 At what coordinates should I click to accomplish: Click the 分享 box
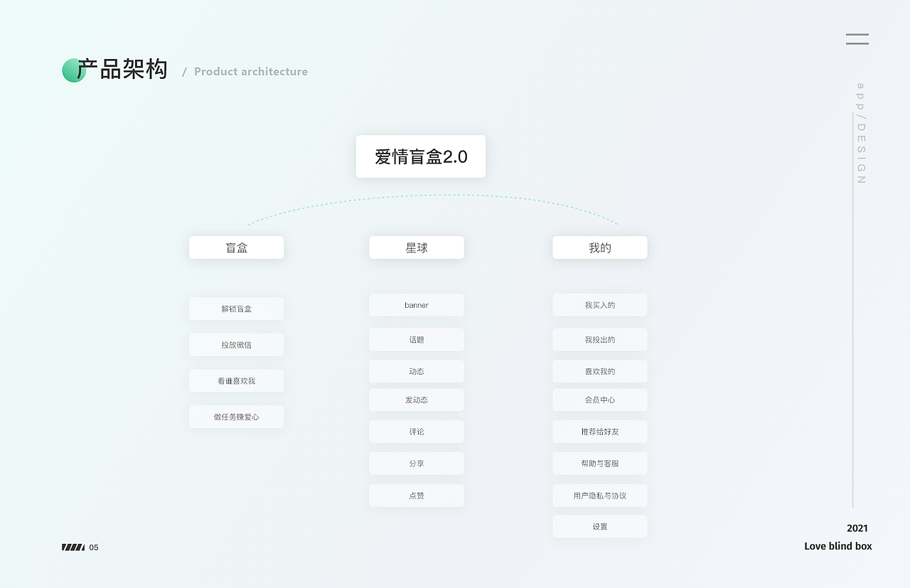click(x=417, y=463)
